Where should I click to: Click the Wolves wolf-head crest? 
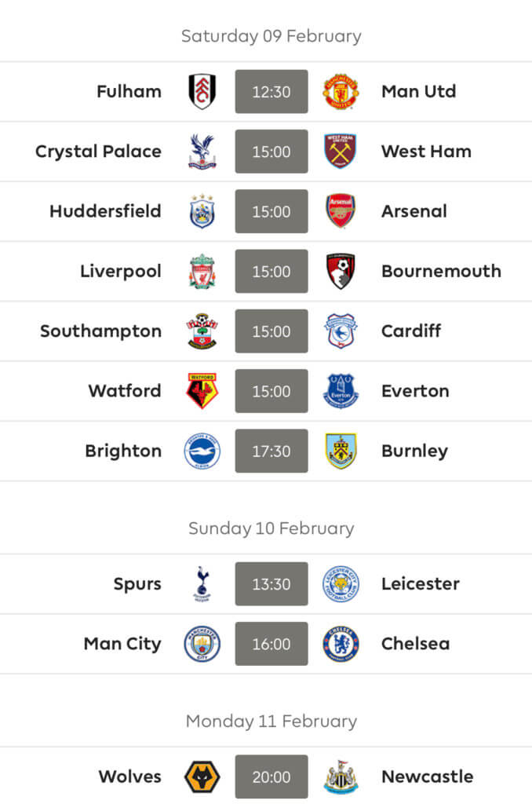click(202, 777)
